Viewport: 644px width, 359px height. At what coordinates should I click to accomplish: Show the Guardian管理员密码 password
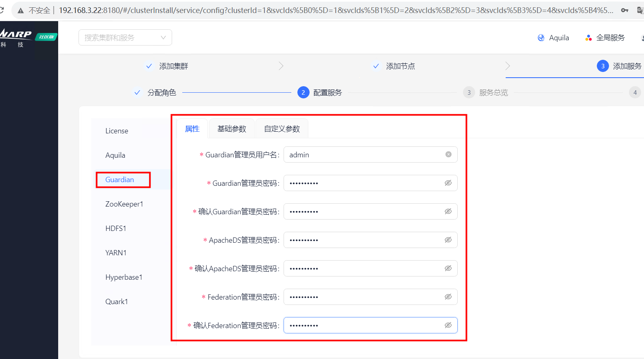tap(448, 183)
